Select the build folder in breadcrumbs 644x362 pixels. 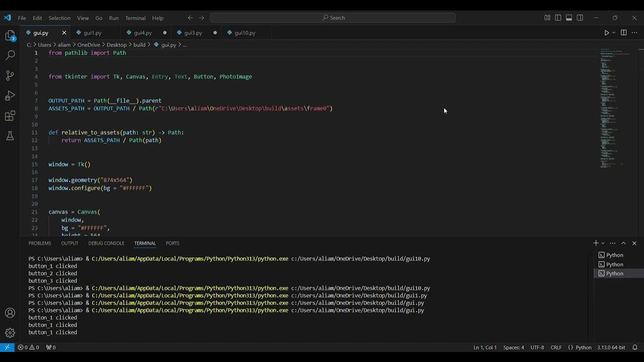click(139, 45)
